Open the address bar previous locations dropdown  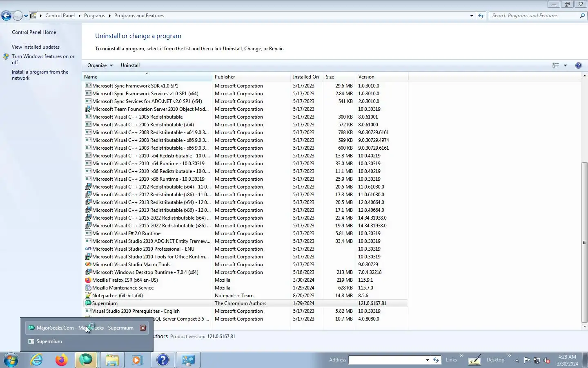click(x=472, y=16)
